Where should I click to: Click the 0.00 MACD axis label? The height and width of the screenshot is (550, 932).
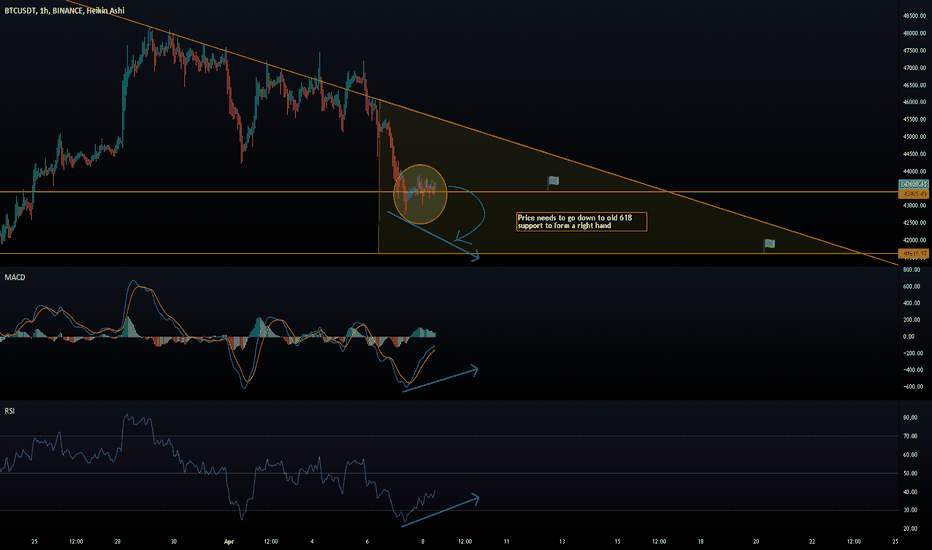tap(909, 337)
